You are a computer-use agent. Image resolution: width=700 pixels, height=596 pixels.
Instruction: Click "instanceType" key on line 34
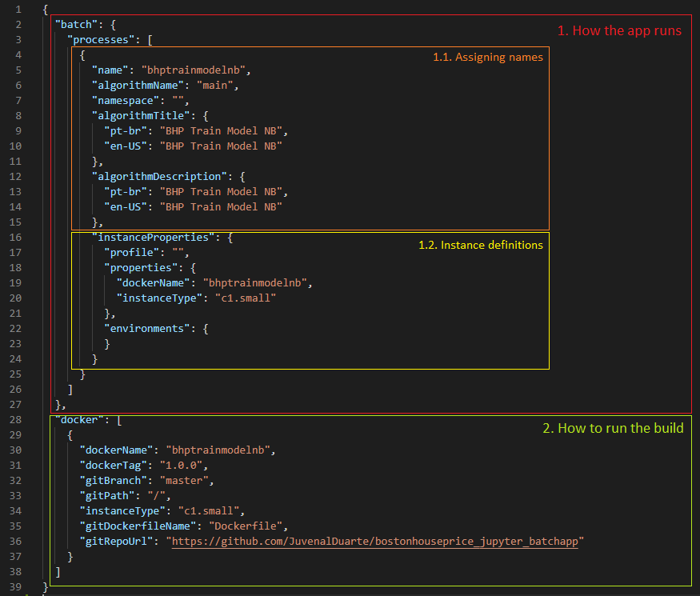(122, 510)
